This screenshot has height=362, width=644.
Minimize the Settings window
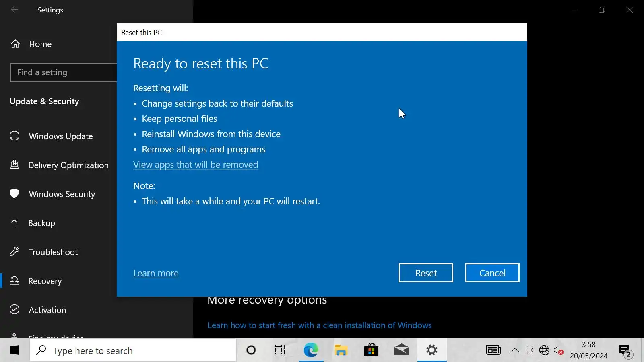click(574, 10)
